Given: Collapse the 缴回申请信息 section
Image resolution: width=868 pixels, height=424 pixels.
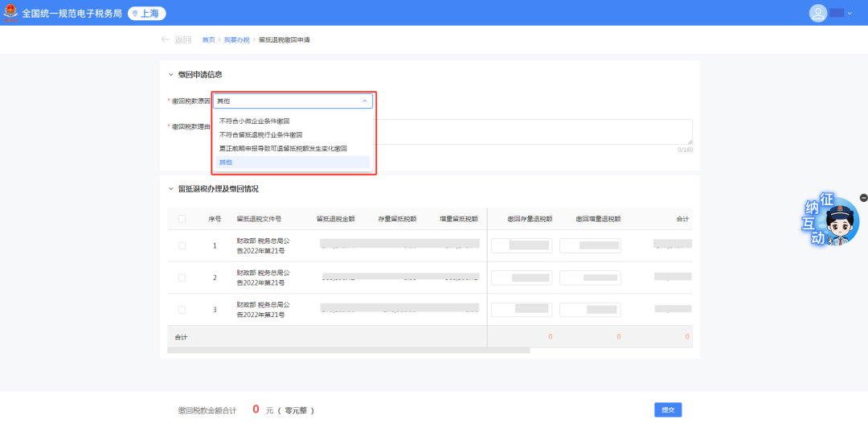Looking at the screenshot, I should pos(170,75).
